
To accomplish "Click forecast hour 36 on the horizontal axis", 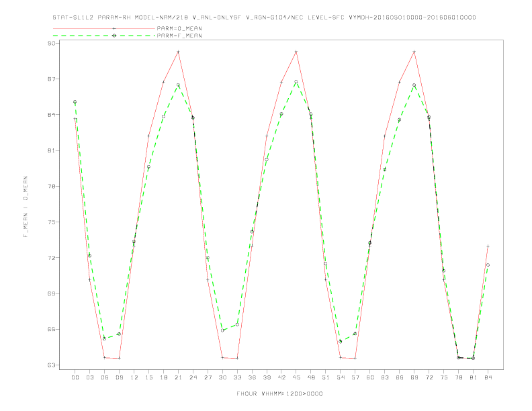I will (x=252, y=377).
